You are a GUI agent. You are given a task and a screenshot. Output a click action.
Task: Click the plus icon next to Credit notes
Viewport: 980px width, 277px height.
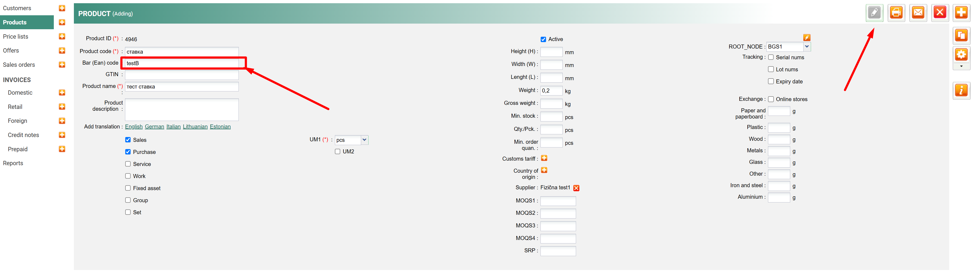(62, 135)
